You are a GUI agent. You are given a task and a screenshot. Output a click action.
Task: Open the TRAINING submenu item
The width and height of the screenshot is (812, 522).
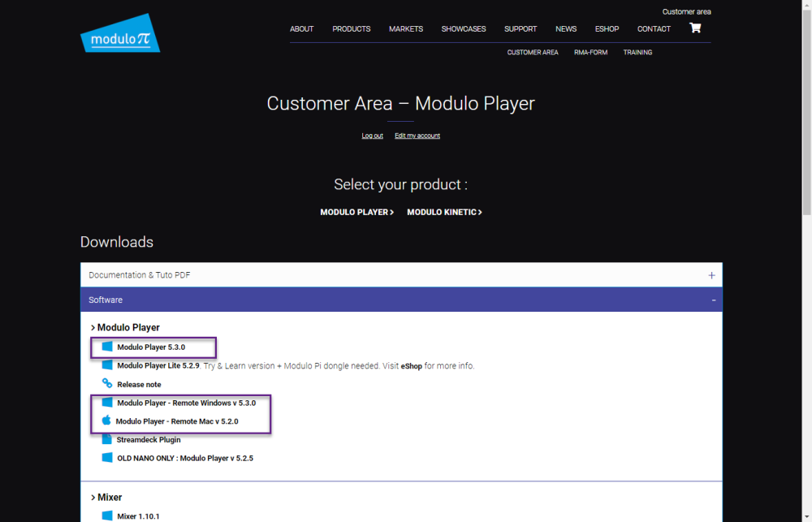point(637,52)
